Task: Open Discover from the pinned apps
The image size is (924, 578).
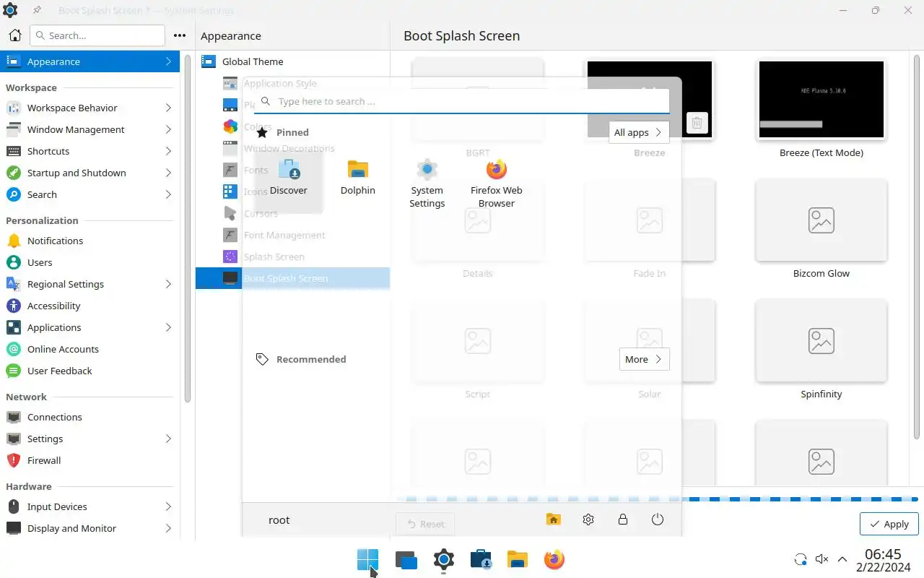Action: tap(289, 178)
